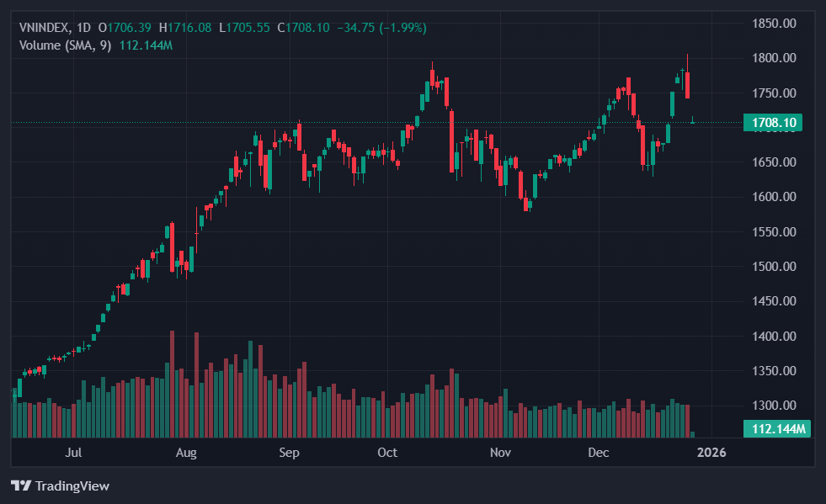Image resolution: width=826 pixels, height=504 pixels.
Task: Click the 2026 label on time axis
Action: click(x=711, y=454)
